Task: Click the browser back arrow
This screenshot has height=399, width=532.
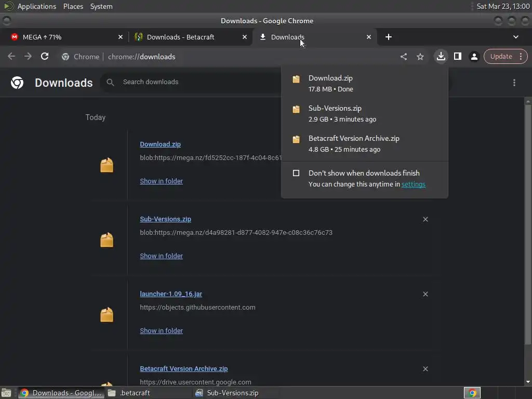Action: click(x=11, y=56)
